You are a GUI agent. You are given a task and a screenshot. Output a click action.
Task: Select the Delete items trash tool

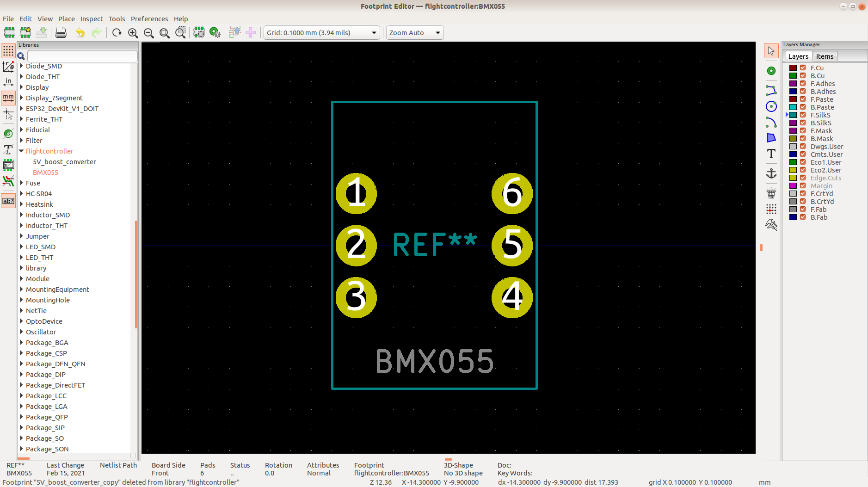tap(771, 193)
